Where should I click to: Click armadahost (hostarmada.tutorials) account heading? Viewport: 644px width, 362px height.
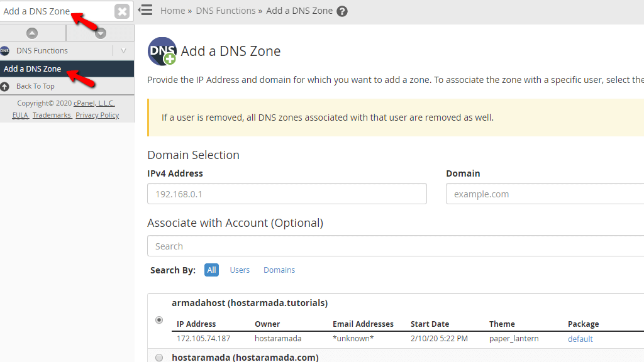coord(250,303)
